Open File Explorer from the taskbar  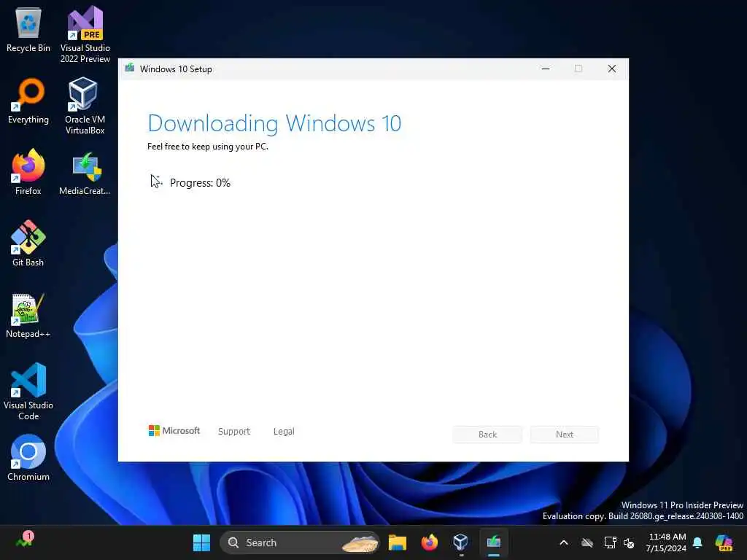click(x=398, y=542)
